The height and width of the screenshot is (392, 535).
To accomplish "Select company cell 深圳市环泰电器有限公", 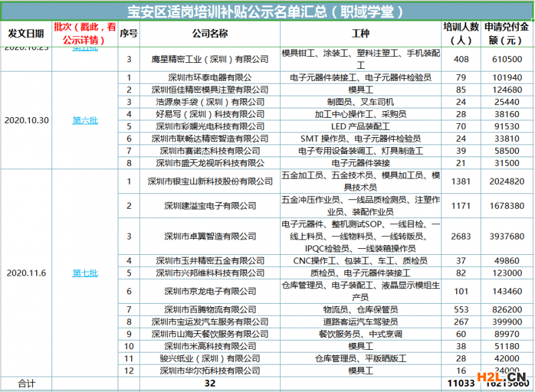I will (x=210, y=78).
